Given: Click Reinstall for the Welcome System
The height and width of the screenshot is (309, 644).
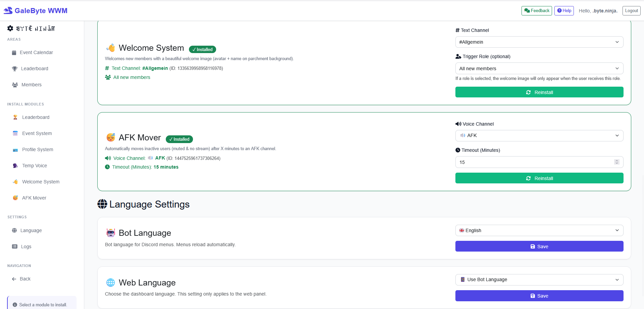Looking at the screenshot, I should point(539,92).
